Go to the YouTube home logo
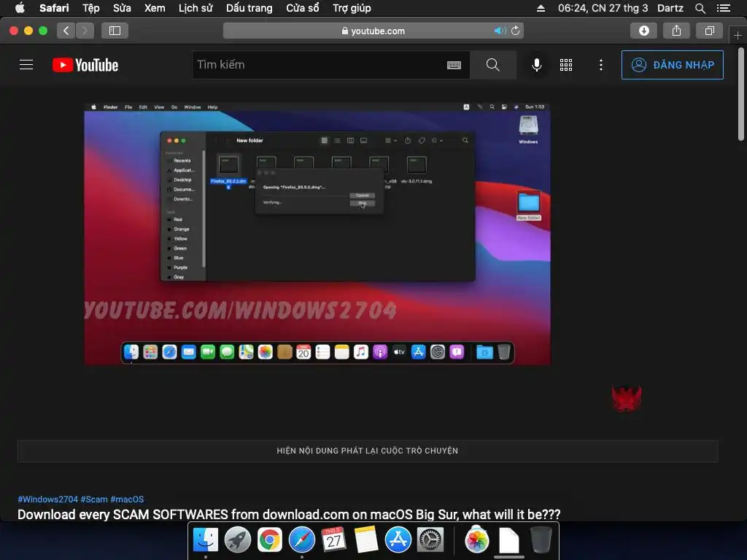The width and height of the screenshot is (747, 560). [x=85, y=65]
